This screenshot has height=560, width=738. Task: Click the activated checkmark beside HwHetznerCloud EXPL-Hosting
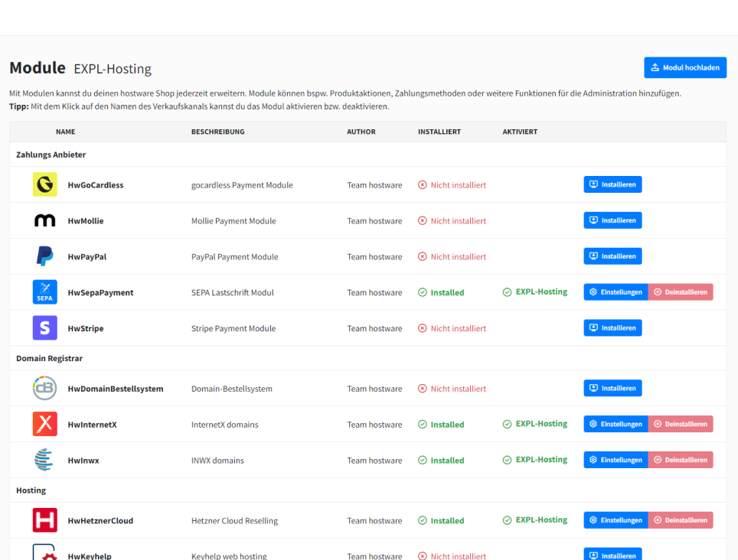pos(507,520)
